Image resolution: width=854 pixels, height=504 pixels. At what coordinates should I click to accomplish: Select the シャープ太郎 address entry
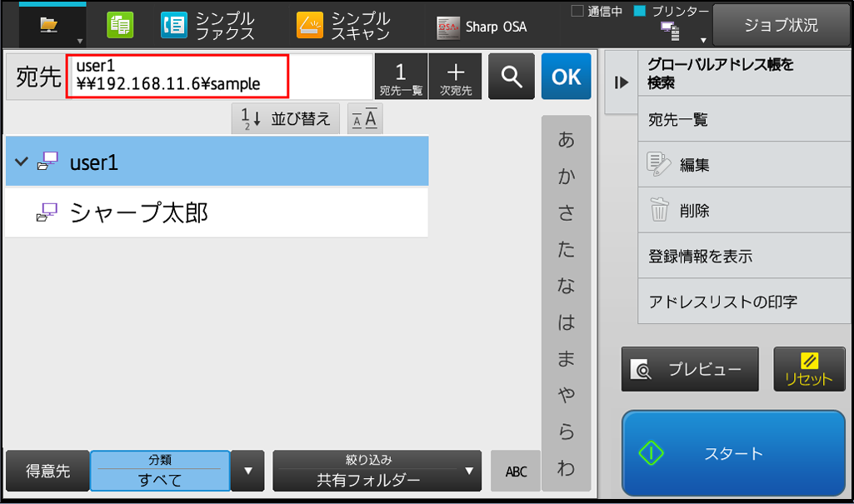(217, 212)
